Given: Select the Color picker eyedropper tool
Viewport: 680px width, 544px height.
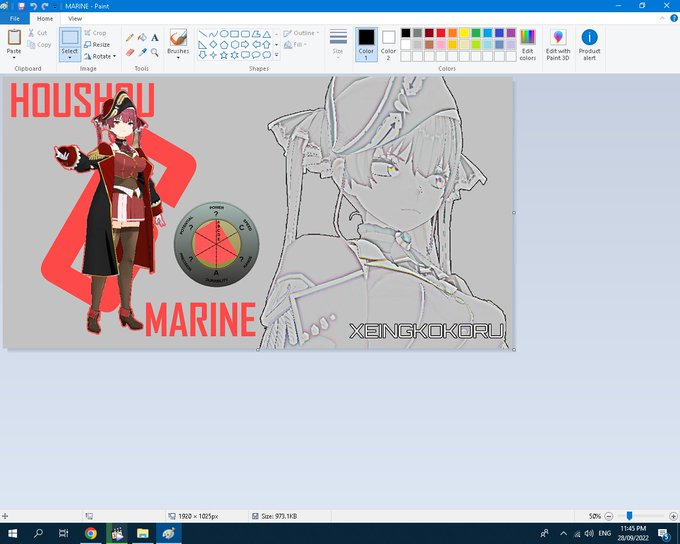Looking at the screenshot, I should click(142, 52).
